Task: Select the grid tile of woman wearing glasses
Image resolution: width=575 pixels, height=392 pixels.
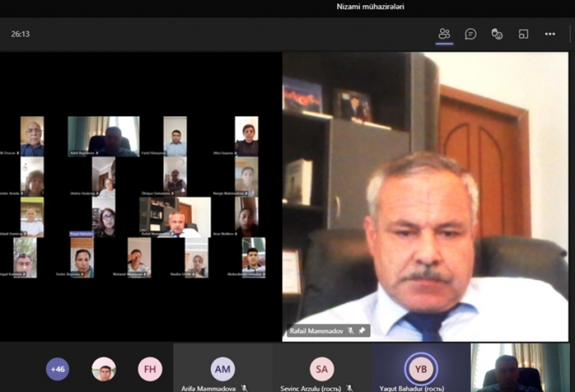Action: pos(104,217)
